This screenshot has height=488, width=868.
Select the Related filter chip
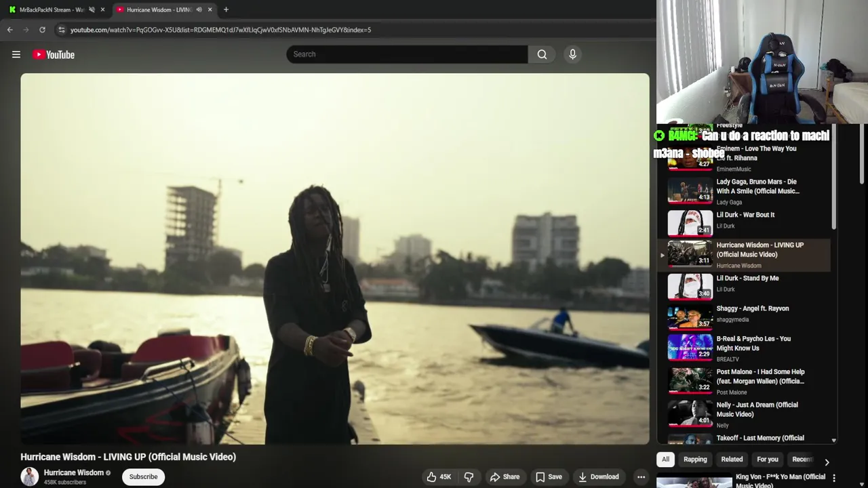732,460
